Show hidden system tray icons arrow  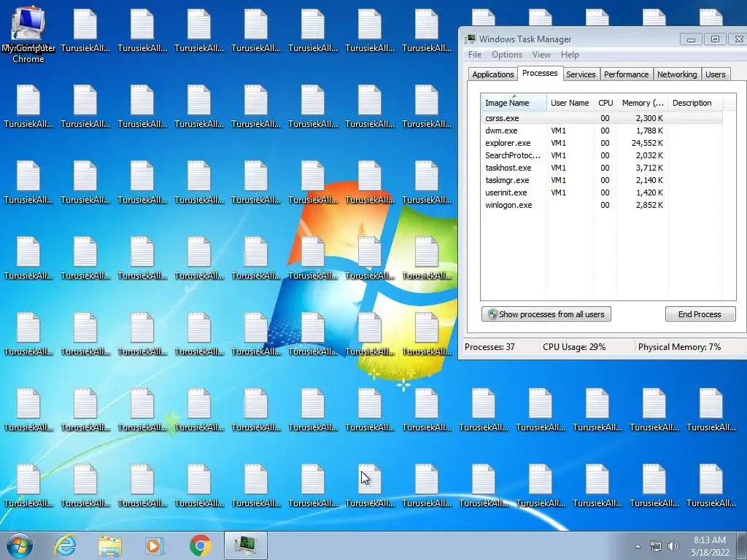638,546
